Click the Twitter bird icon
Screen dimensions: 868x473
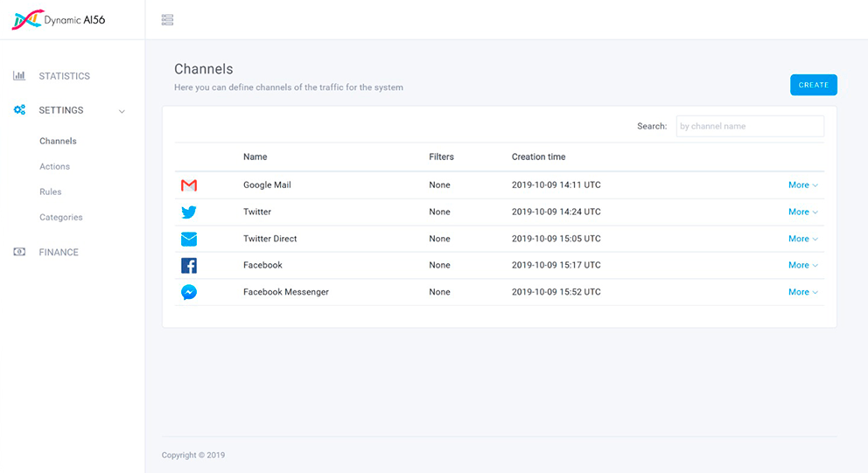(x=189, y=212)
